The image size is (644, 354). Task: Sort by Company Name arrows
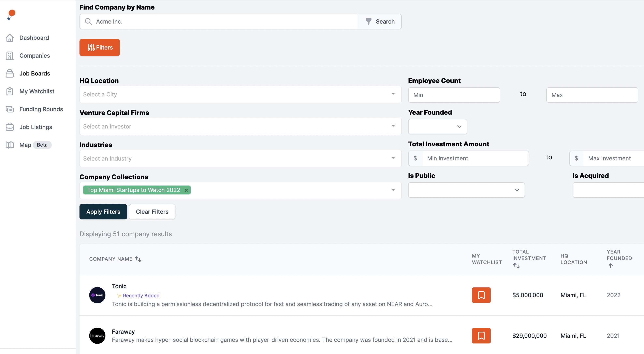(x=138, y=259)
